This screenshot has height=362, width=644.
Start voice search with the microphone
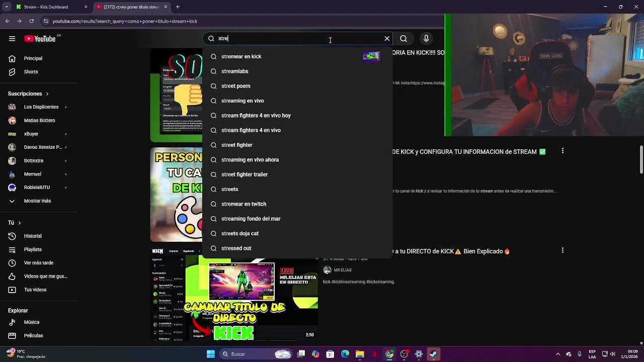tap(426, 39)
